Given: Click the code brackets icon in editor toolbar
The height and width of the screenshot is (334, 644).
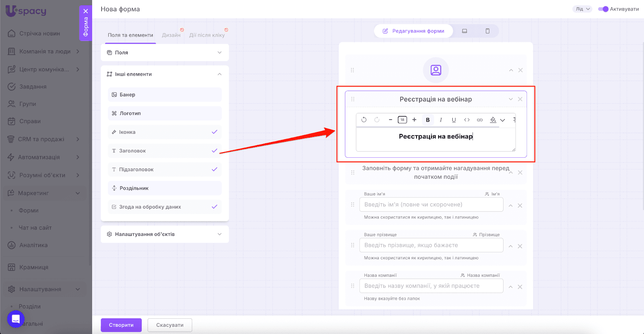Looking at the screenshot, I should (x=467, y=120).
